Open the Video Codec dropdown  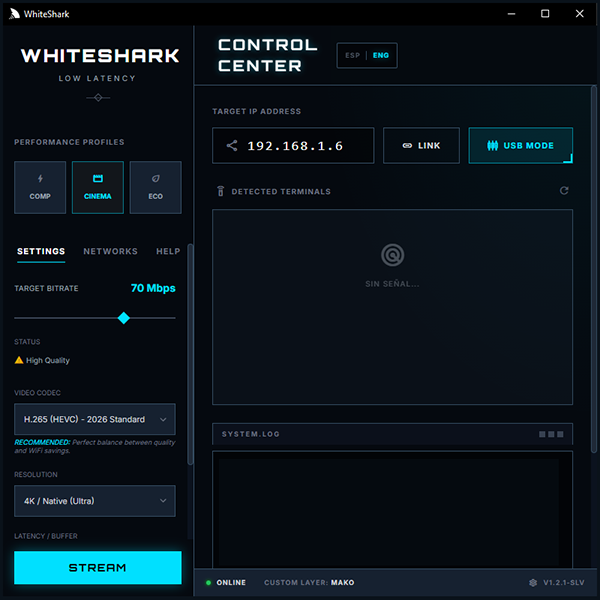point(95,419)
